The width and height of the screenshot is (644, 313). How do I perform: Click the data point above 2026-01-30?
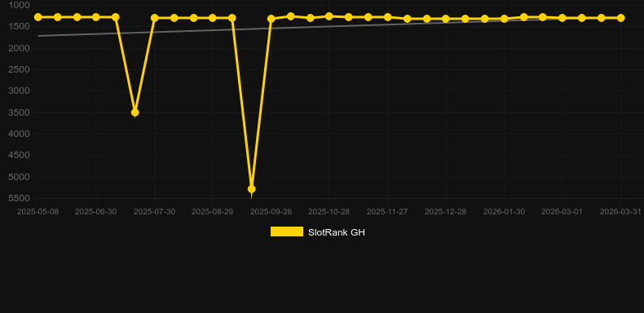click(504, 19)
